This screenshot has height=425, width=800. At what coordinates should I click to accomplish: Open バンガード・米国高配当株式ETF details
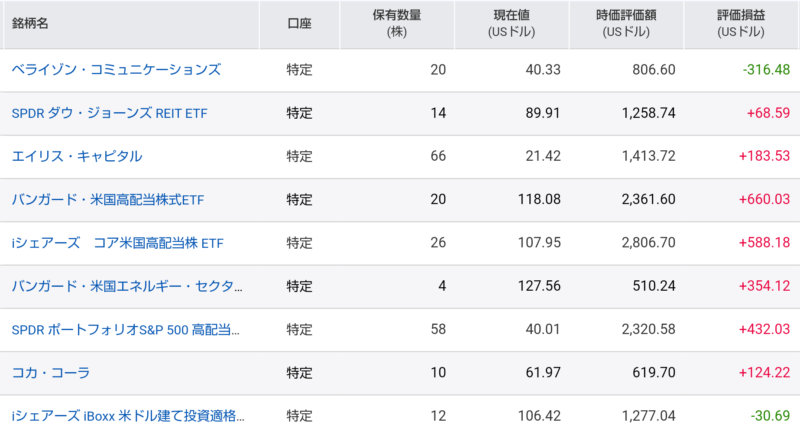(x=108, y=199)
